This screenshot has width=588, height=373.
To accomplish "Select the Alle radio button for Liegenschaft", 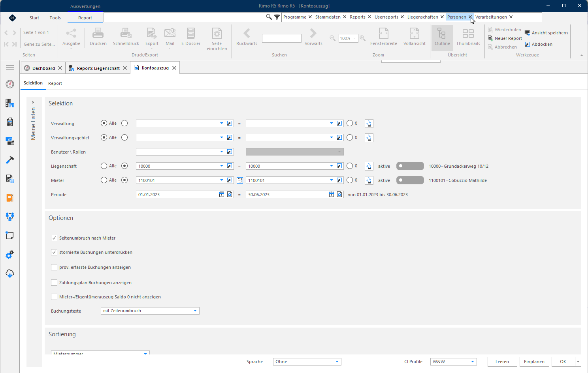I will click(104, 166).
